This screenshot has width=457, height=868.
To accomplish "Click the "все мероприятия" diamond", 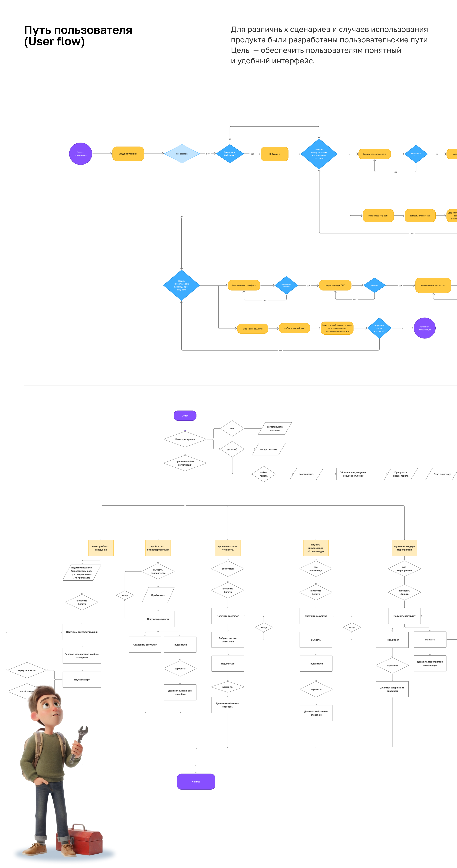I will pos(404,569).
